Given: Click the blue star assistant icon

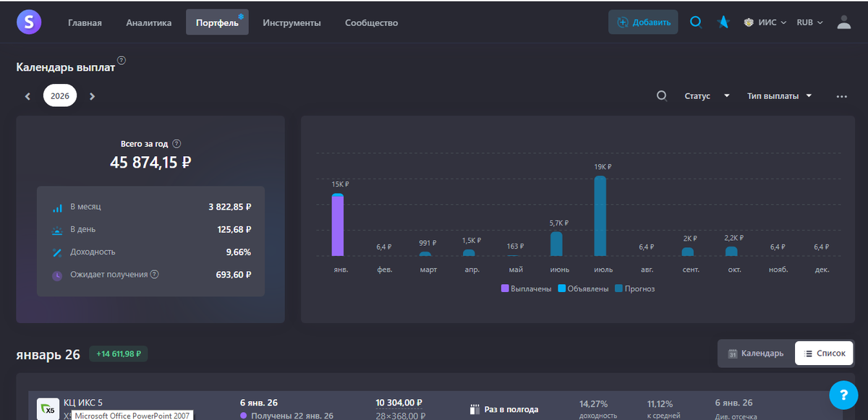Looking at the screenshot, I should point(723,22).
